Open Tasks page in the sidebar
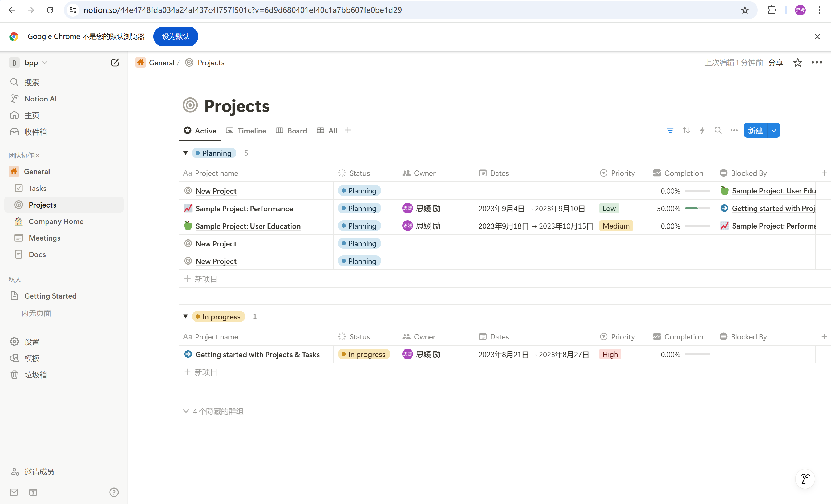The height and width of the screenshot is (504, 831). click(38, 188)
